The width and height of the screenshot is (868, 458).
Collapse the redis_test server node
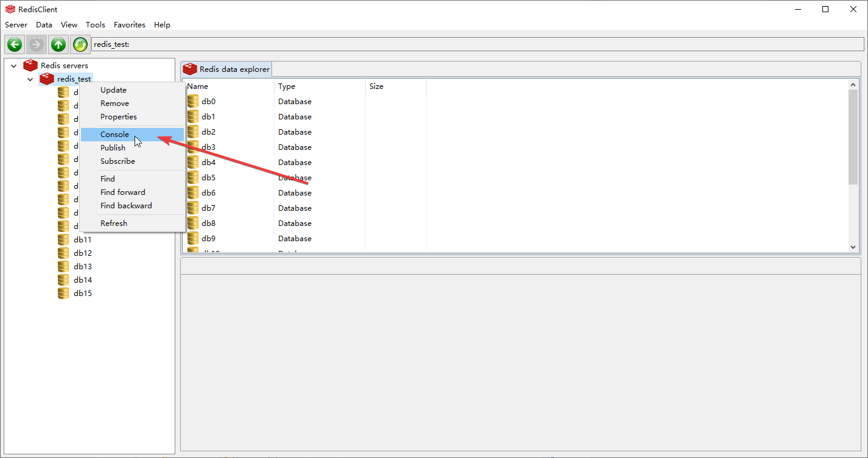point(30,79)
